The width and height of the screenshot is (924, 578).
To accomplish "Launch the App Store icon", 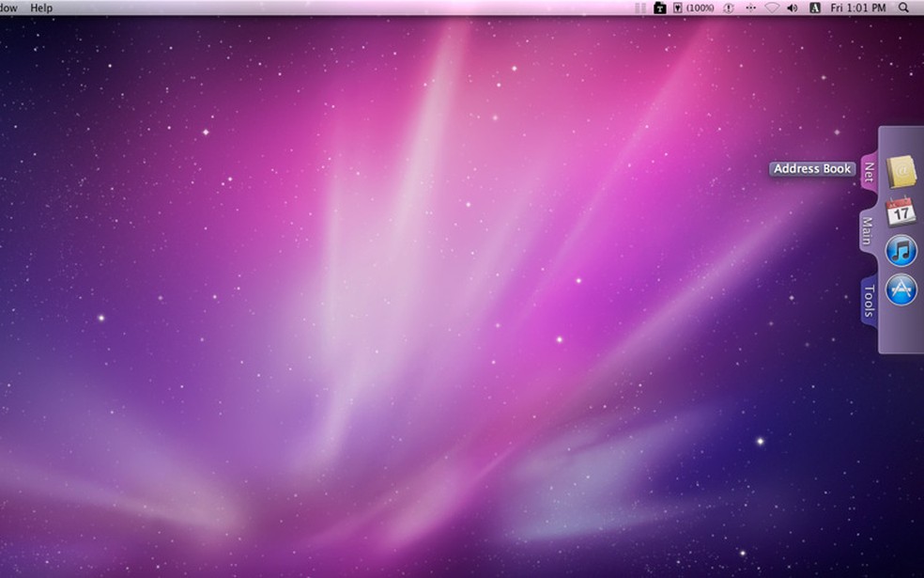I will pyautogui.click(x=901, y=290).
